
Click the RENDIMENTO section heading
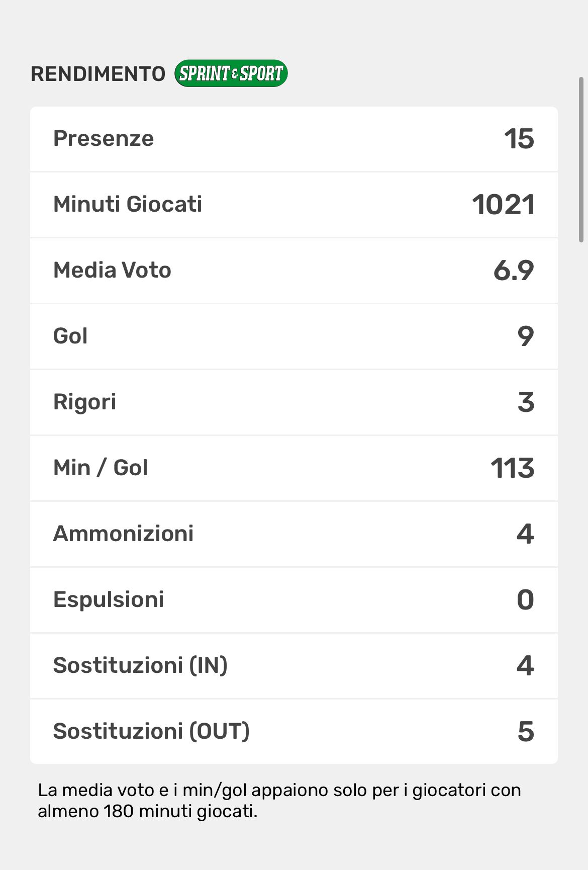point(98,74)
